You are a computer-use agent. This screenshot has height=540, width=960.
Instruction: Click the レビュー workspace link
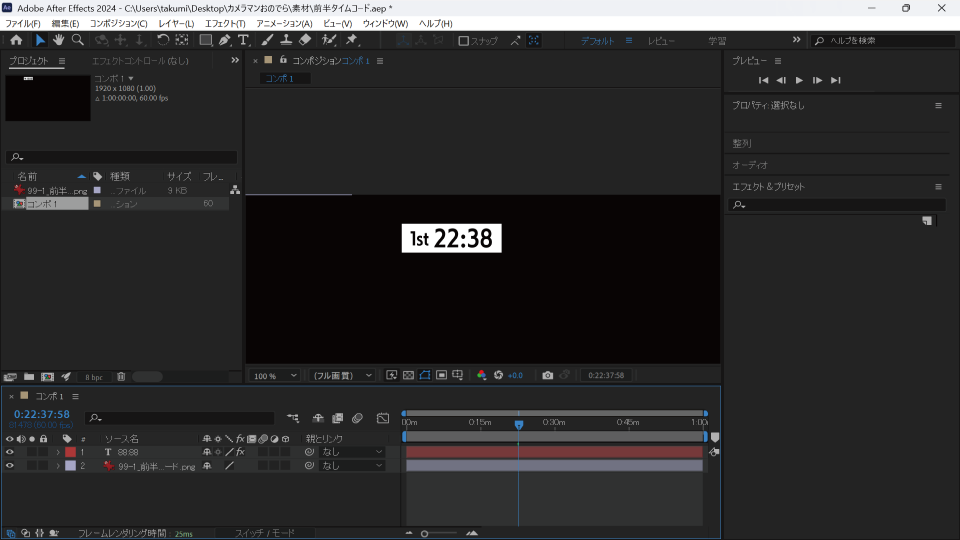click(661, 41)
